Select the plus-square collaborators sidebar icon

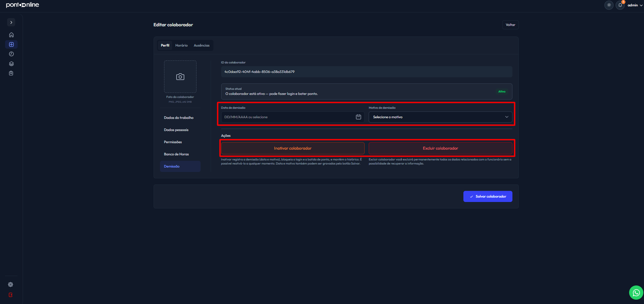[11, 45]
